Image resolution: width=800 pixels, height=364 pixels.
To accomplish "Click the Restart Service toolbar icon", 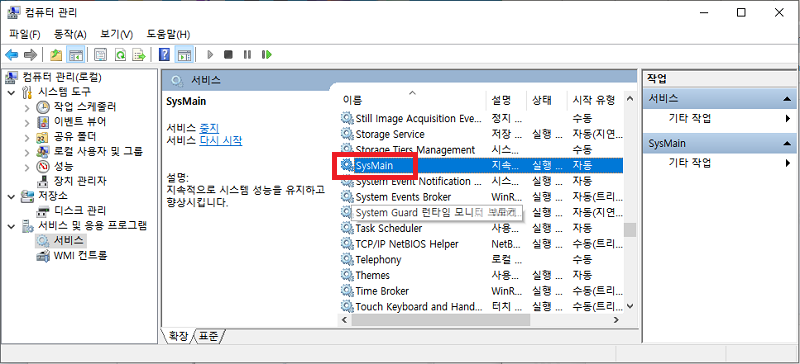I will (266, 55).
